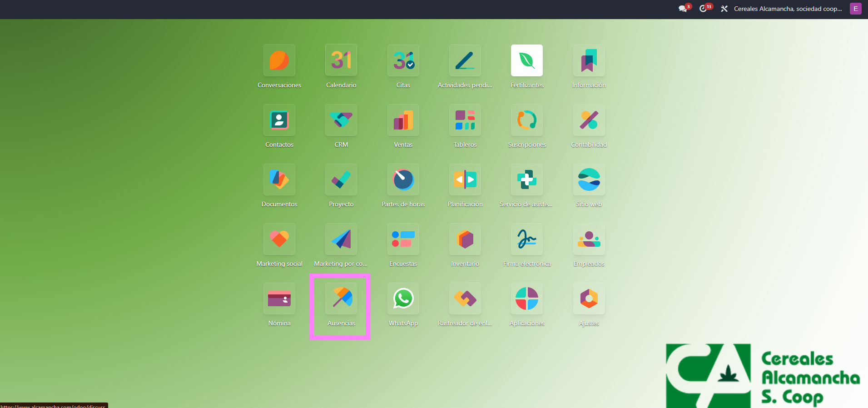868x408 pixels.
Task: Open the user avatar menu
Action: 855,9
